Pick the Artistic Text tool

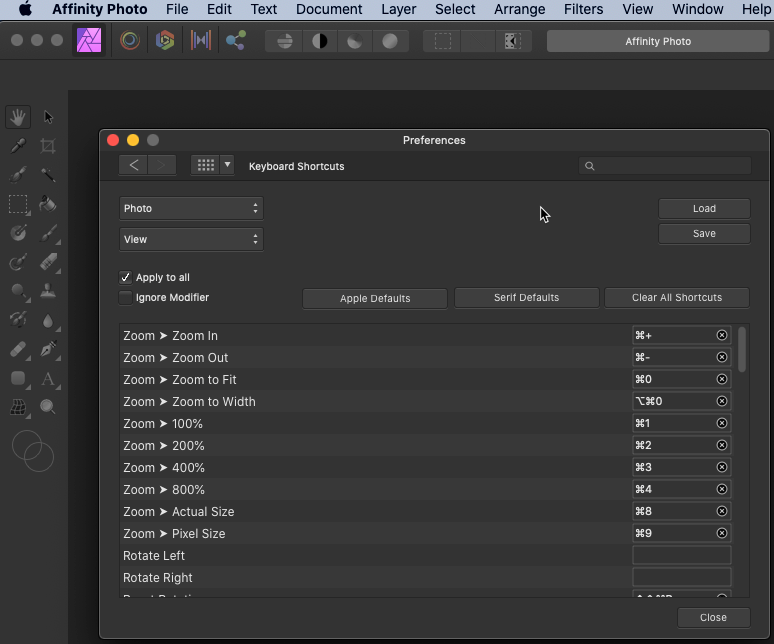[x=48, y=378]
